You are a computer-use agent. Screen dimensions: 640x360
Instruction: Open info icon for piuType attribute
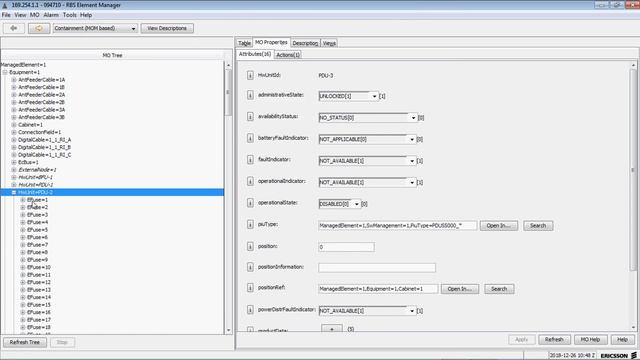click(250, 224)
